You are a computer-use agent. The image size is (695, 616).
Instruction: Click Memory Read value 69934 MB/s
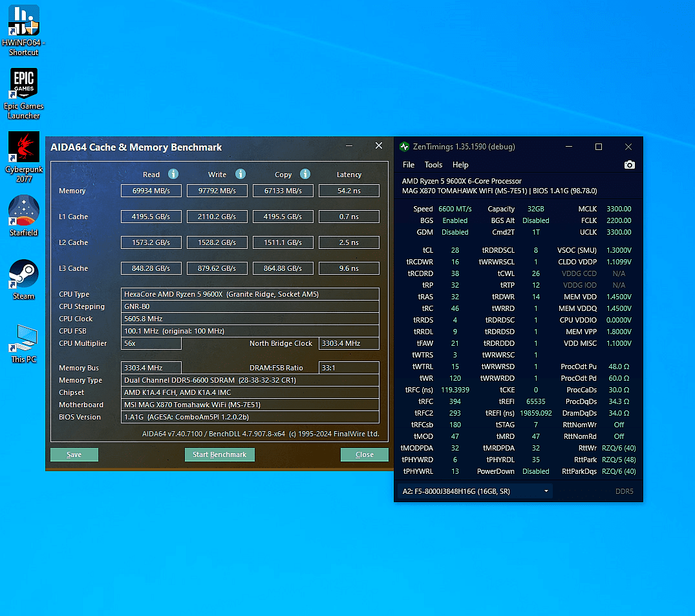151,191
